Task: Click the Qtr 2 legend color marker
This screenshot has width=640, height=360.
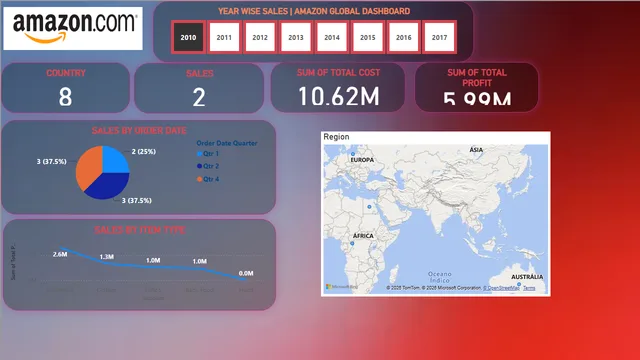Action: point(200,166)
